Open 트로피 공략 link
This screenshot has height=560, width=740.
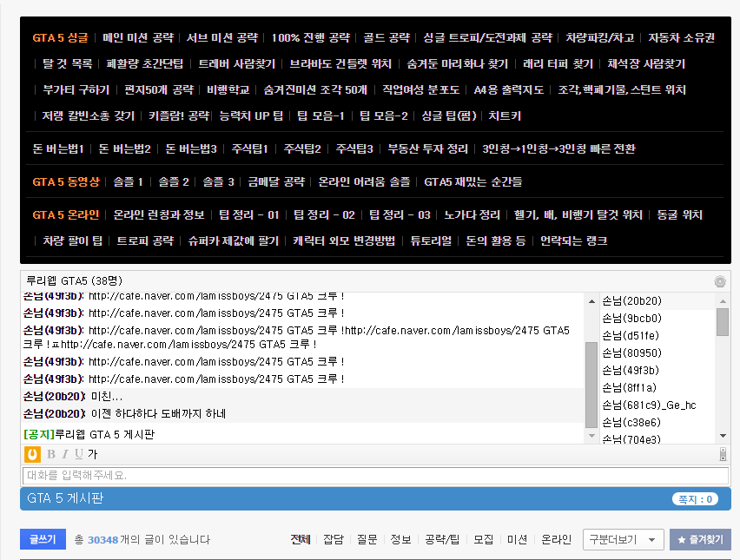pos(145,241)
